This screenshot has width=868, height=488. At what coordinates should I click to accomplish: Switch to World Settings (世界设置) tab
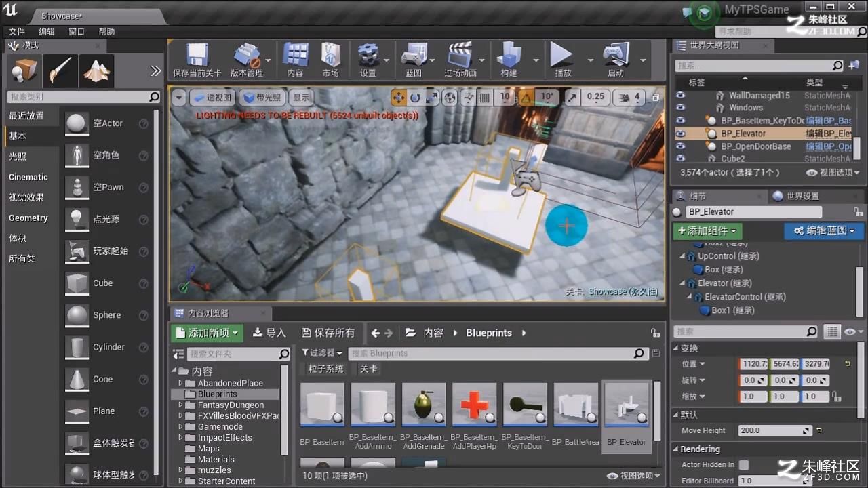803,197
